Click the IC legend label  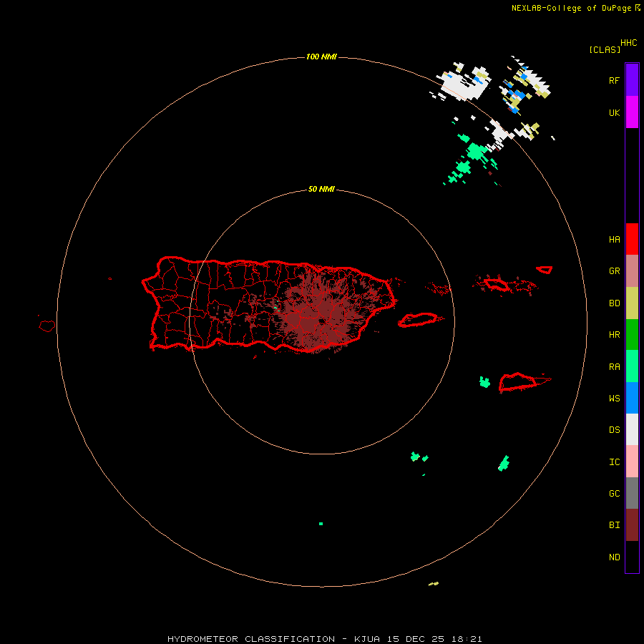[x=614, y=462]
